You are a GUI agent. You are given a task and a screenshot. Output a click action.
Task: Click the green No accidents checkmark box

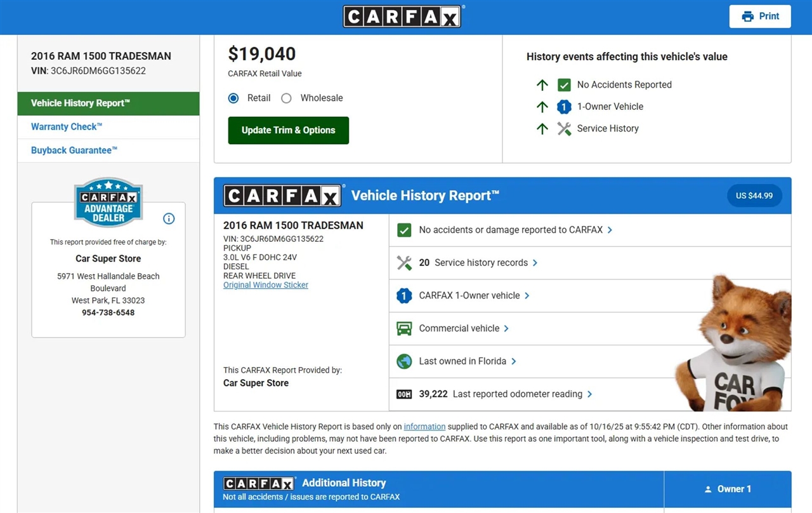[404, 230]
